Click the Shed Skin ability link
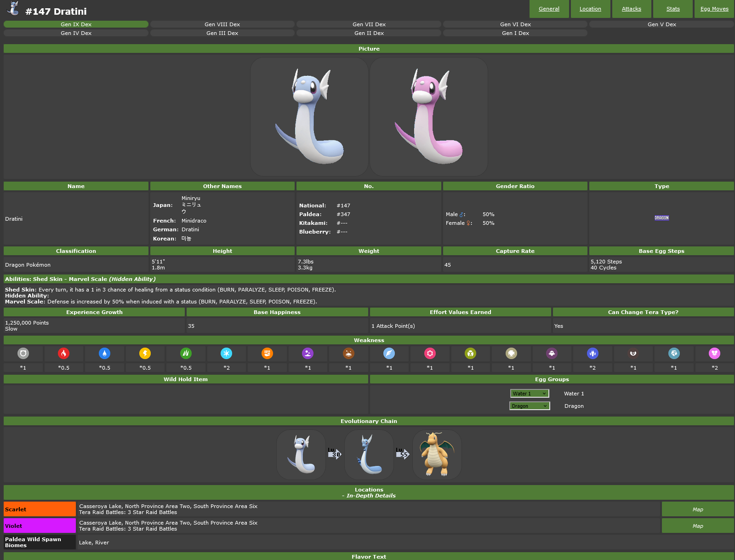Screen dimensions: 735x560 48,279
